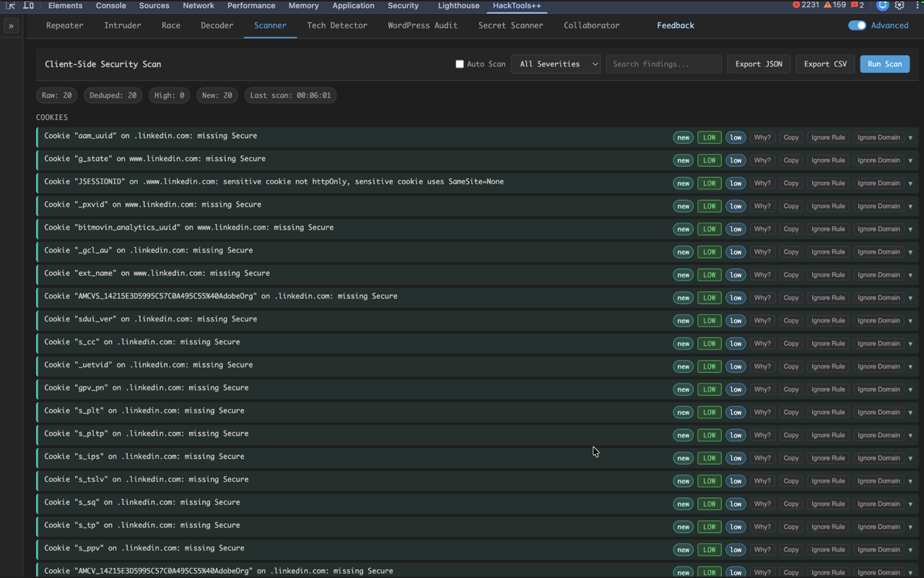Open the Tech Detector tab

[337, 25]
